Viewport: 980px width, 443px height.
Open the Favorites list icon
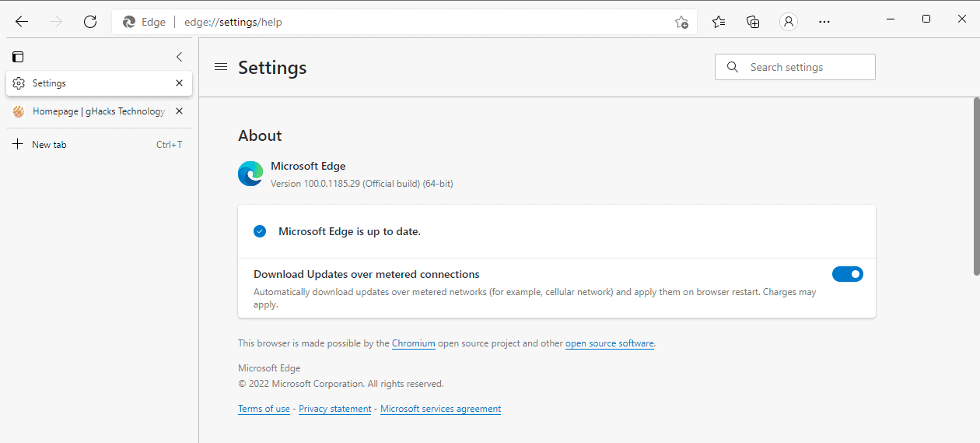click(719, 22)
